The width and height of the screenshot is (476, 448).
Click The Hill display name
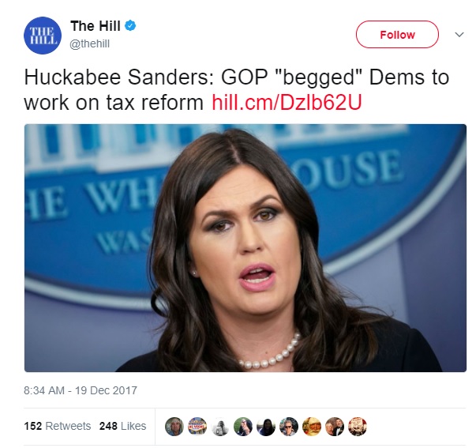pos(96,26)
